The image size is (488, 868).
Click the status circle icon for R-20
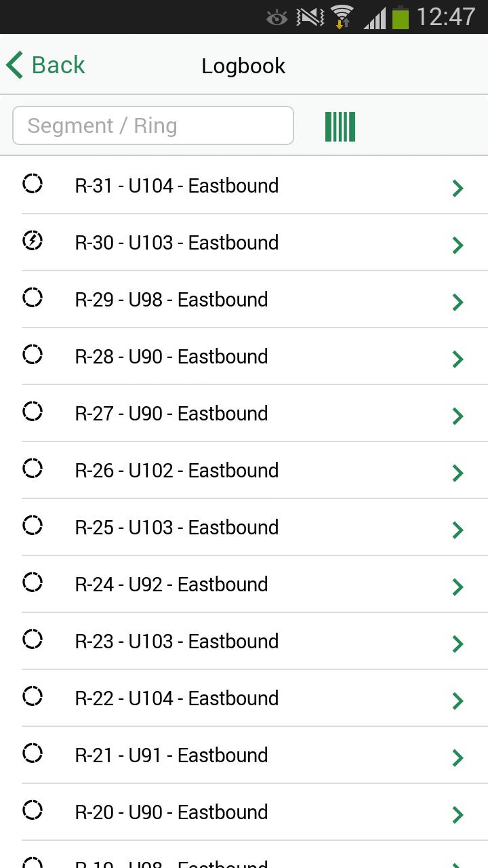coord(33,810)
